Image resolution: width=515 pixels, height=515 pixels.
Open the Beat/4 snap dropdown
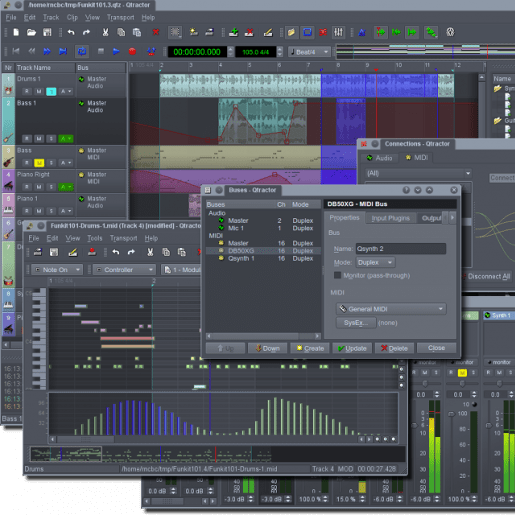coord(309,52)
